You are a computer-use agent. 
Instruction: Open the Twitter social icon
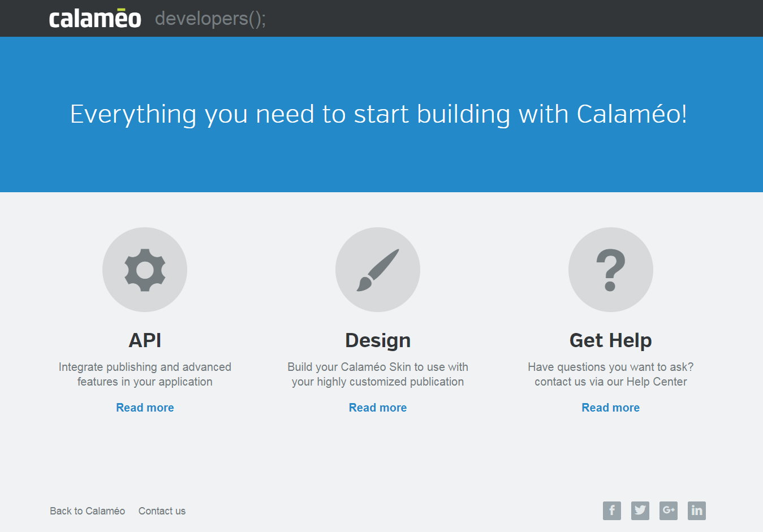click(x=640, y=511)
